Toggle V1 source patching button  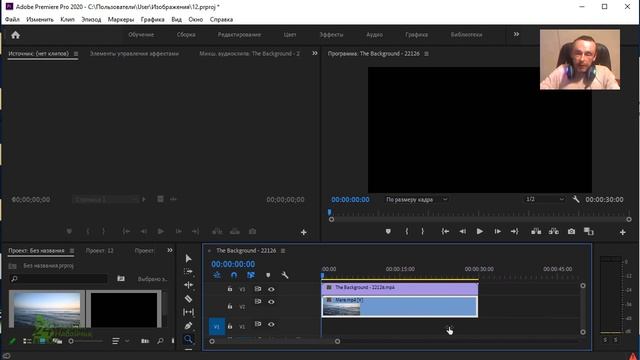(x=217, y=327)
